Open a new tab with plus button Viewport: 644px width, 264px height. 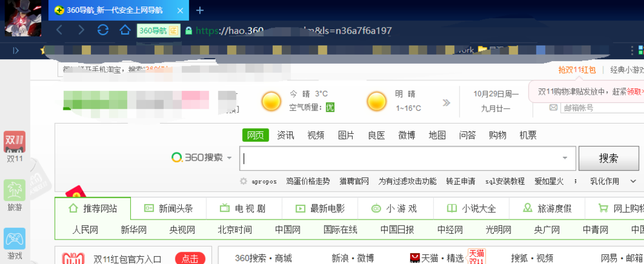tap(200, 10)
